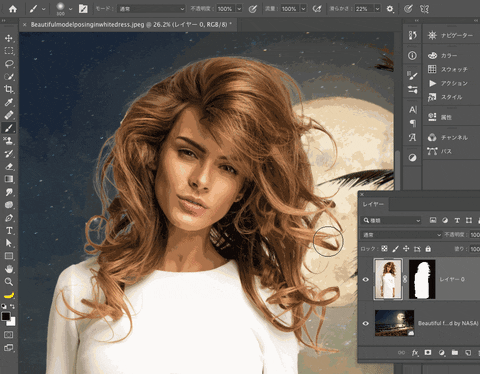
Task: Click the yellow banana icon in toolbox
Action: pyautogui.click(x=9, y=295)
